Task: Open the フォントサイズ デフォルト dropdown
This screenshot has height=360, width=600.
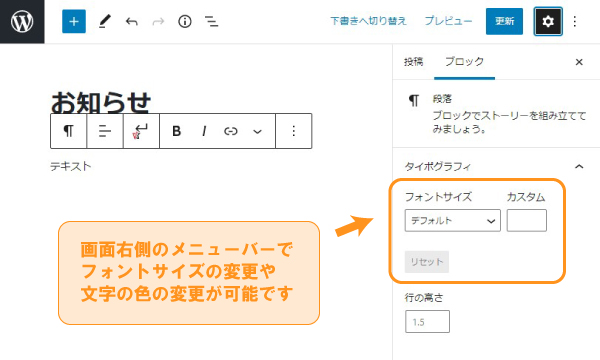Action: pos(453,220)
